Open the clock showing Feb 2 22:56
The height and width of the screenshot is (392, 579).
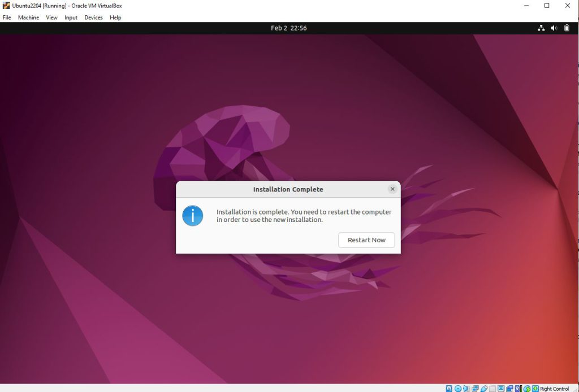(x=289, y=28)
